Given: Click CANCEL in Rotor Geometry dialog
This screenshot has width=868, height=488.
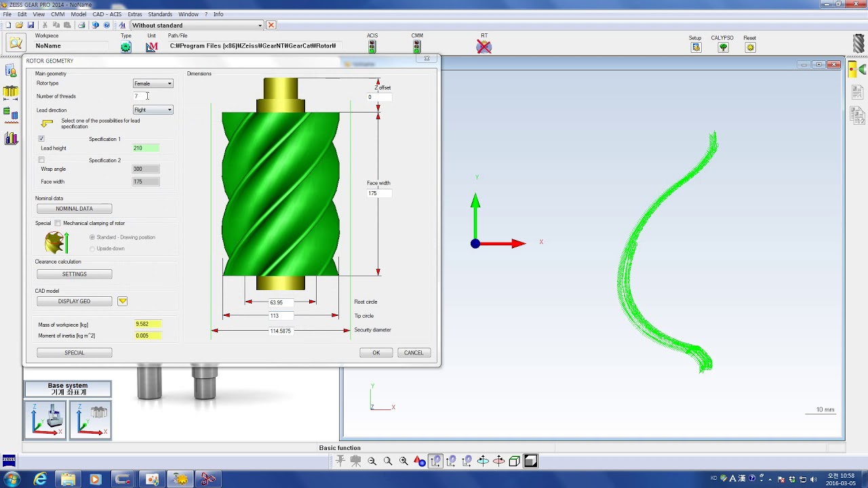Looking at the screenshot, I should (x=414, y=352).
